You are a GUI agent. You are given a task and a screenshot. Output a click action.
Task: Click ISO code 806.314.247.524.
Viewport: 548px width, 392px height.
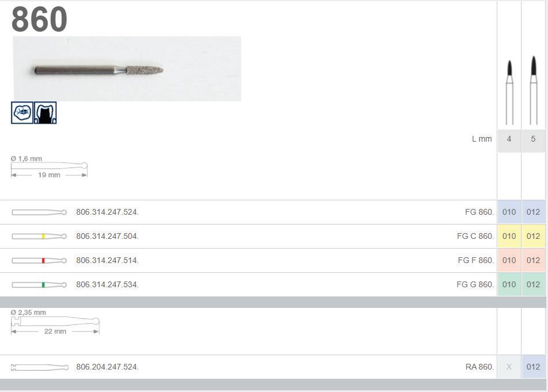pos(107,212)
